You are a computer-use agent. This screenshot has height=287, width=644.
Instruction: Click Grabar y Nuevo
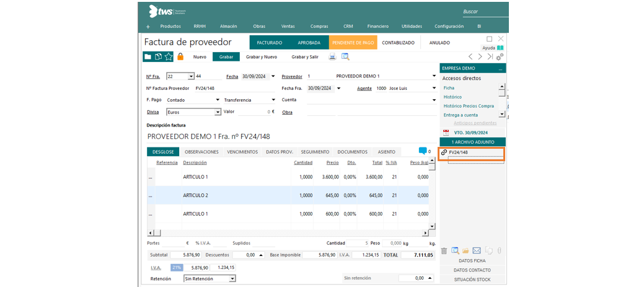[x=261, y=57]
